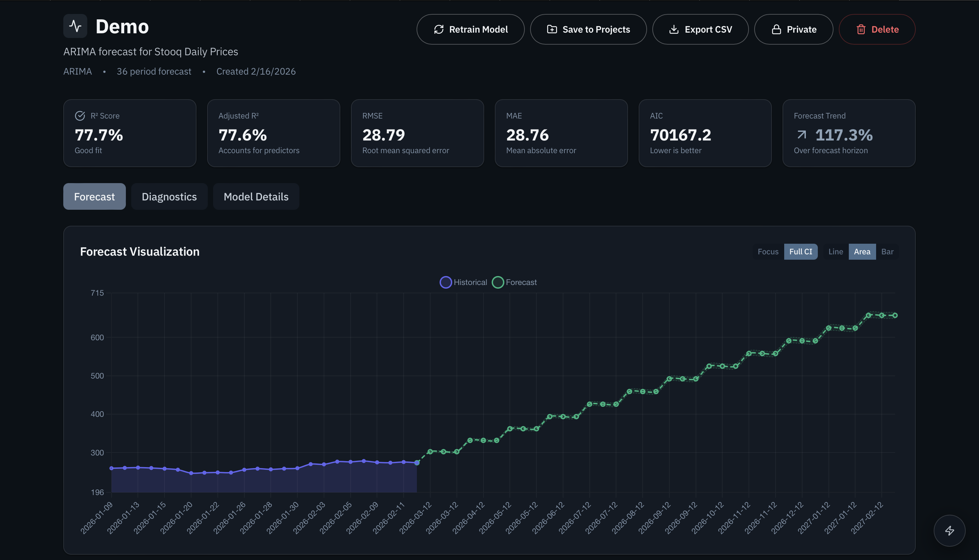979x560 pixels.
Task: Switch to the Model Details tab
Action: coord(256,196)
